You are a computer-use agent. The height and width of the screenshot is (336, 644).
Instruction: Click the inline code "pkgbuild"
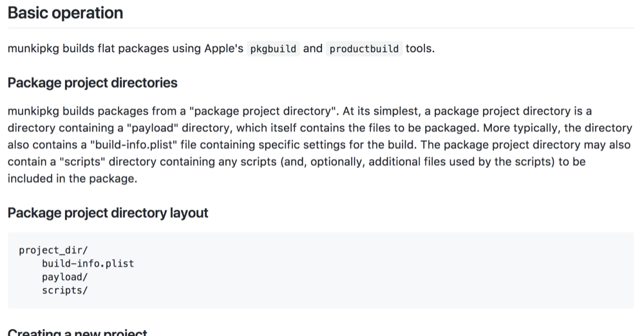click(x=274, y=49)
